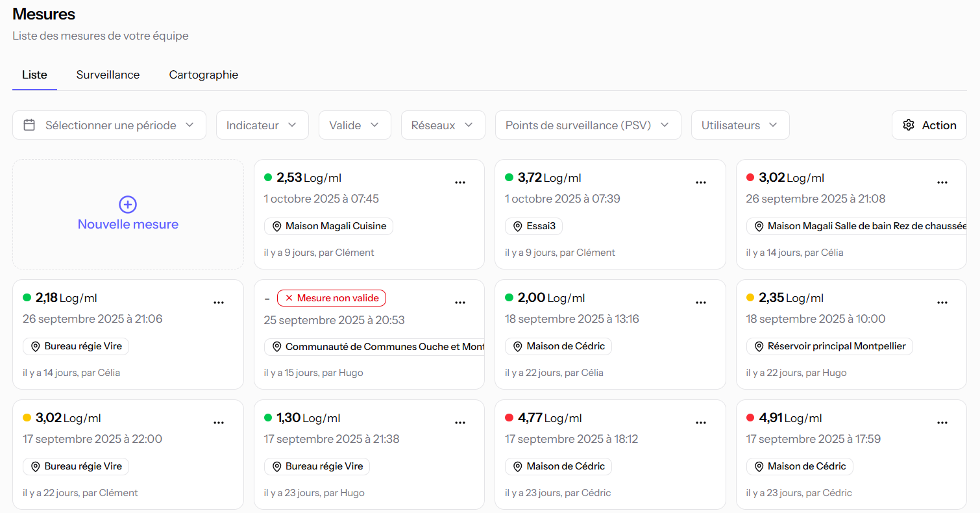
Task: Switch to the Surveillance tab
Action: click(108, 75)
